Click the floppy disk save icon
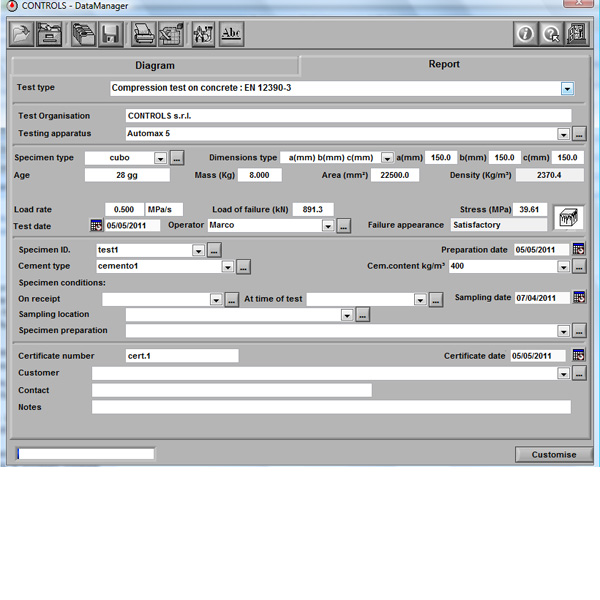The width and height of the screenshot is (600, 600). point(111,34)
